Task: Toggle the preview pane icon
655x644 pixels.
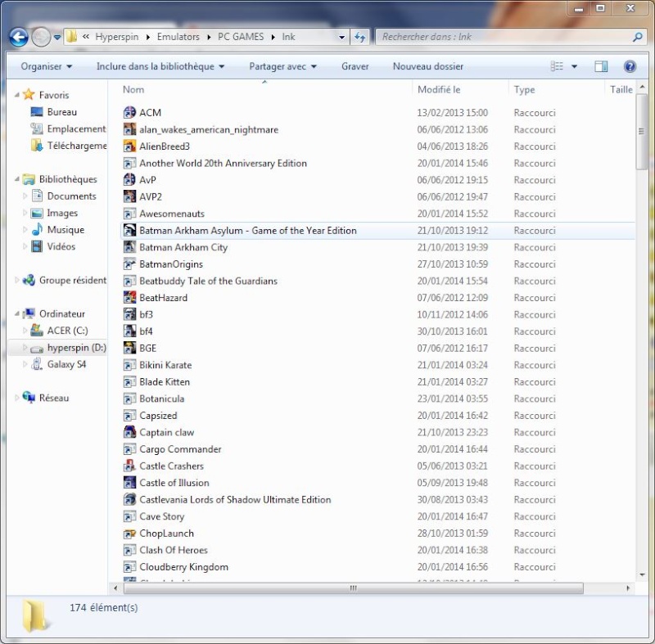Action: pyautogui.click(x=601, y=66)
